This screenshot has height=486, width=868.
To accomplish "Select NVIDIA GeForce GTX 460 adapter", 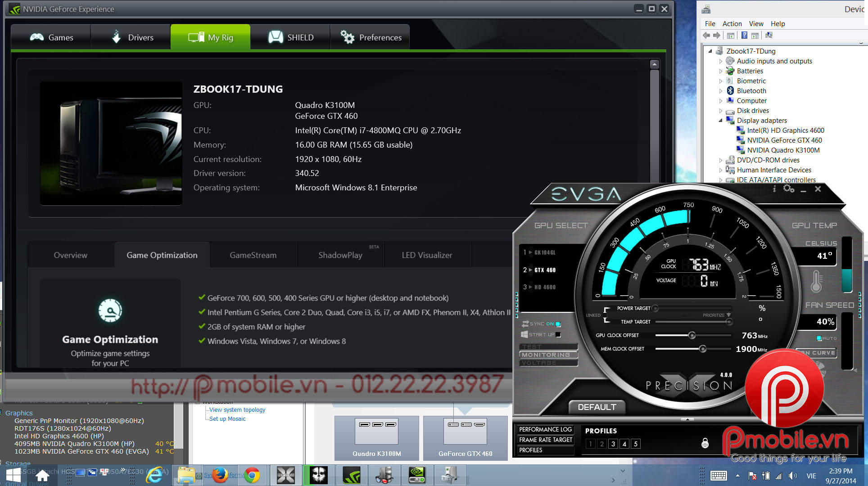I will click(784, 140).
